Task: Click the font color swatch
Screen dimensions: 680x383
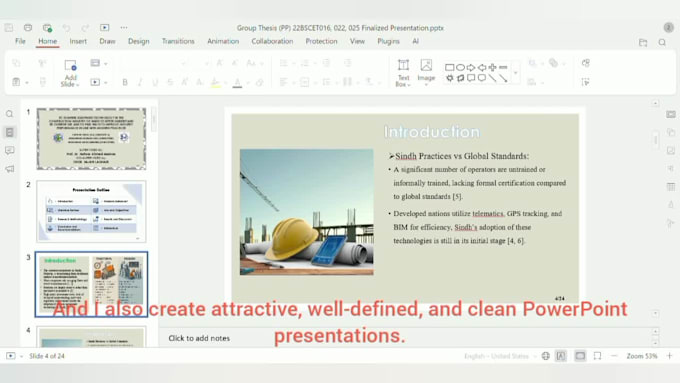Action: click(237, 82)
